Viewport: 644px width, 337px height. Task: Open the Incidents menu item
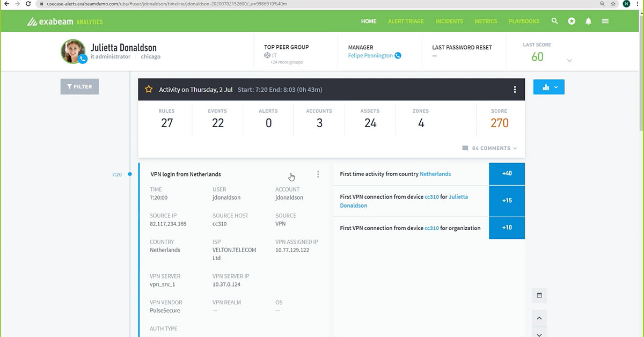pyautogui.click(x=449, y=21)
